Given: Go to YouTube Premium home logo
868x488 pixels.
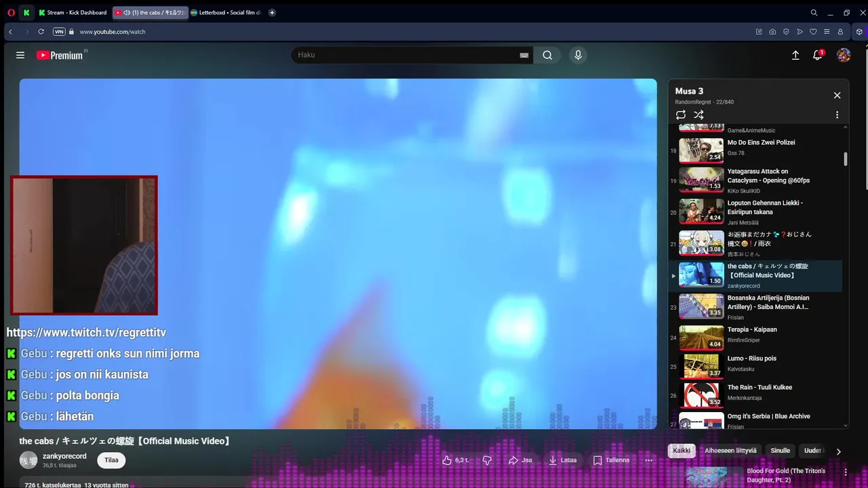Looking at the screenshot, I should click(60, 55).
